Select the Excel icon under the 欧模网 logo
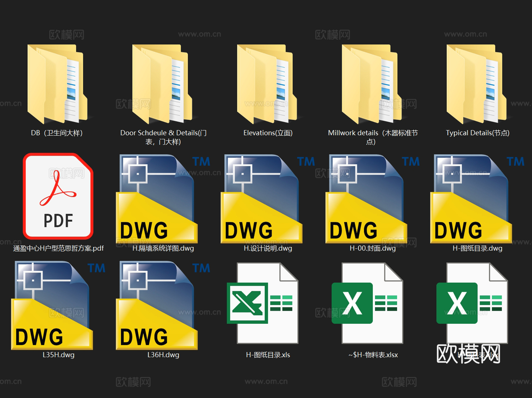 (x=472, y=303)
